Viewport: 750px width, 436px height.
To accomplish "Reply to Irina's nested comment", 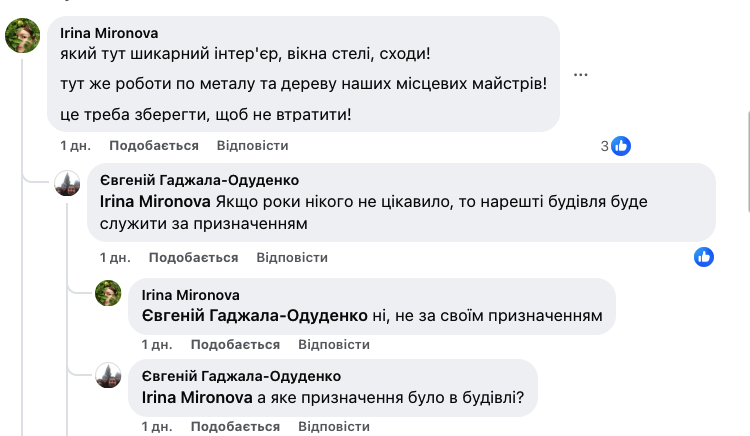I will [332, 344].
